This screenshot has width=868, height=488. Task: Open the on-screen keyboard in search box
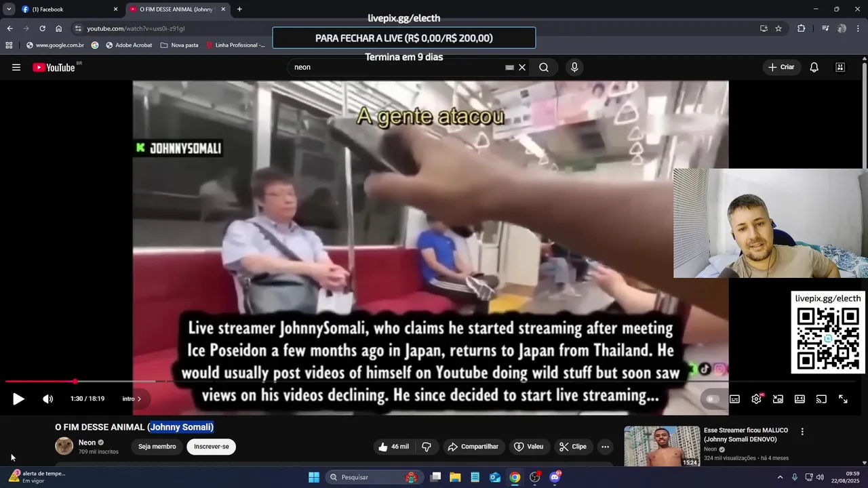click(x=509, y=67)
